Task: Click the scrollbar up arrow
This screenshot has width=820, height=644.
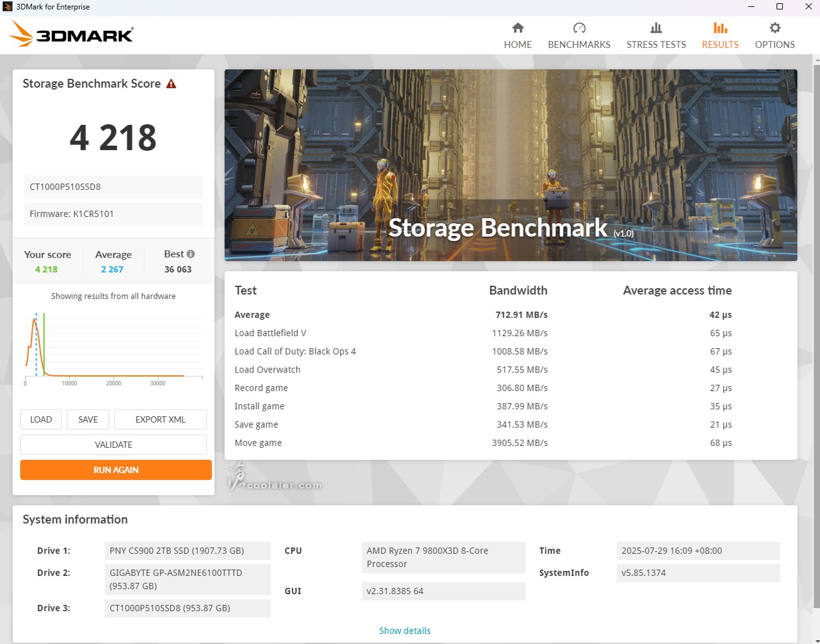Action: 817,59
